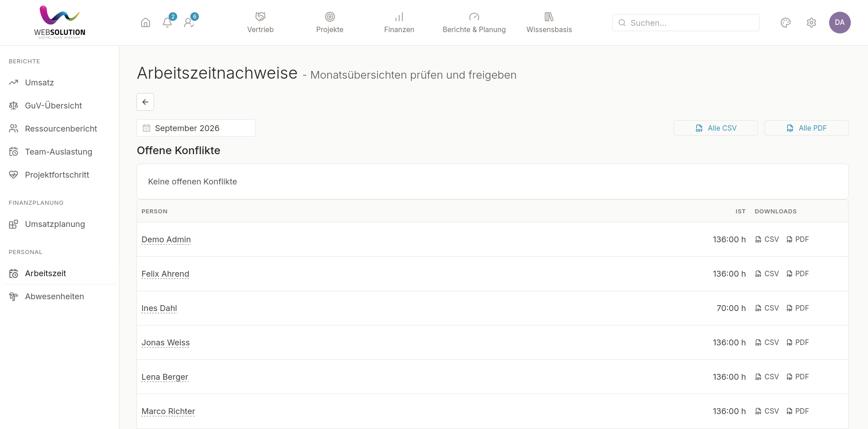Open the Vertrieb menu
The image size is (868, 429).
click(260, 23)
